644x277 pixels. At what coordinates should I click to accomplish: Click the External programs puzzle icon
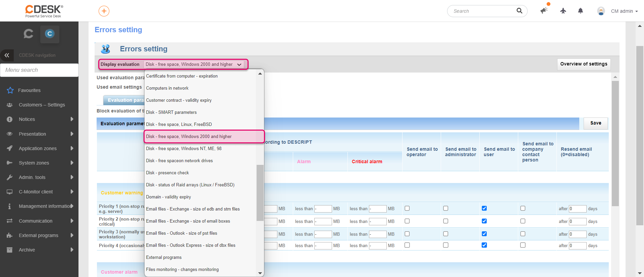pos(10,235)
